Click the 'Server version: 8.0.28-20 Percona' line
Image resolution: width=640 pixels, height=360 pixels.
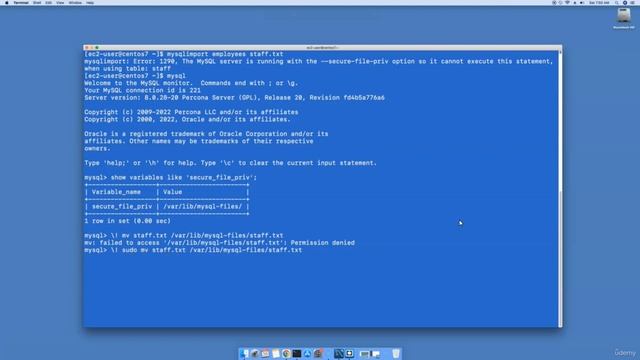[x=234, y=98]
